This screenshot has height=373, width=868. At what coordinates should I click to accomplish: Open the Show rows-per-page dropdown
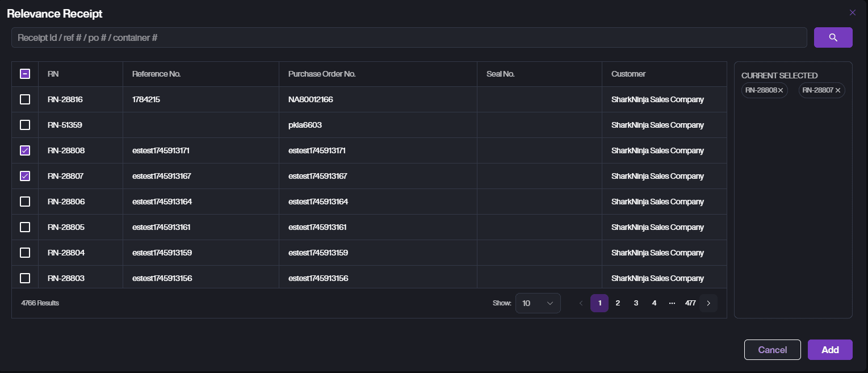coord(538,303)
